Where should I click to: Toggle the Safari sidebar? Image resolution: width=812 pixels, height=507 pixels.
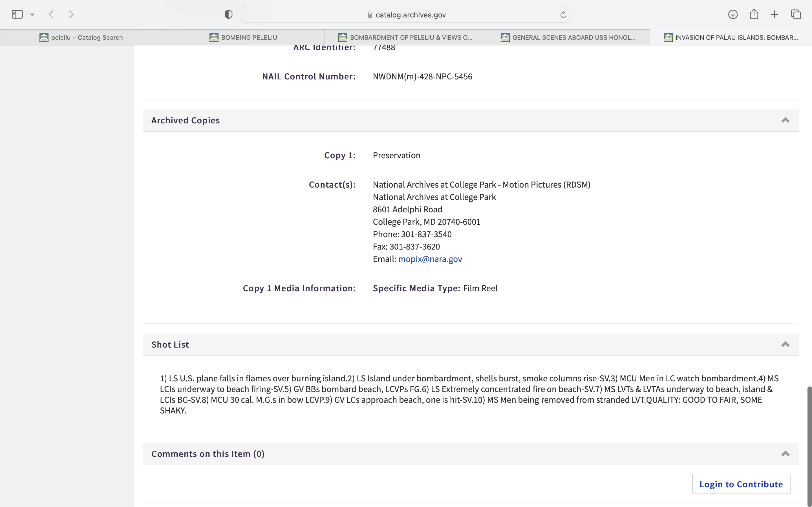[x=17, y=14]
